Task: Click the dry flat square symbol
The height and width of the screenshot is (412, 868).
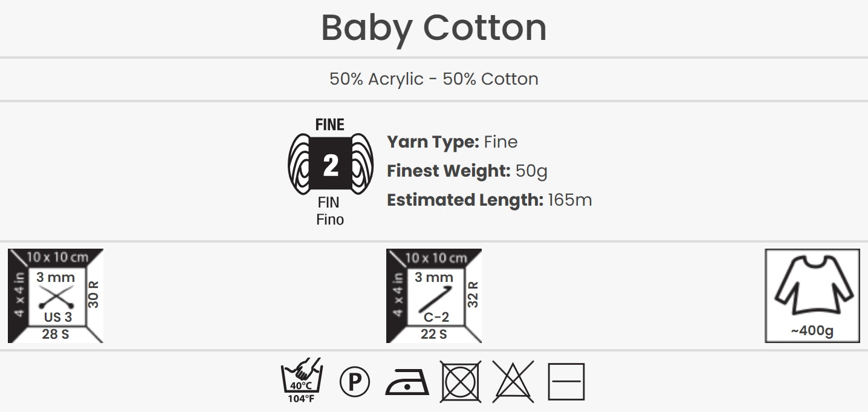Action: [x=566, y=382]
